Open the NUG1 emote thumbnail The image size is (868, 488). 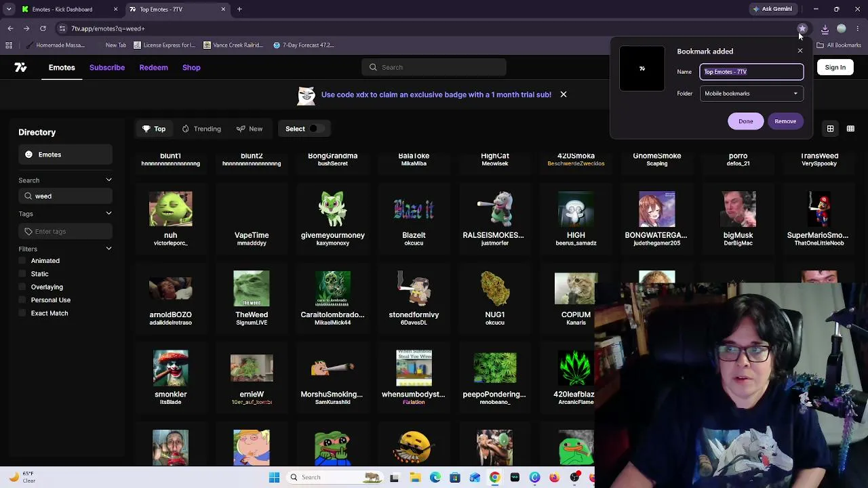[495, 288]
